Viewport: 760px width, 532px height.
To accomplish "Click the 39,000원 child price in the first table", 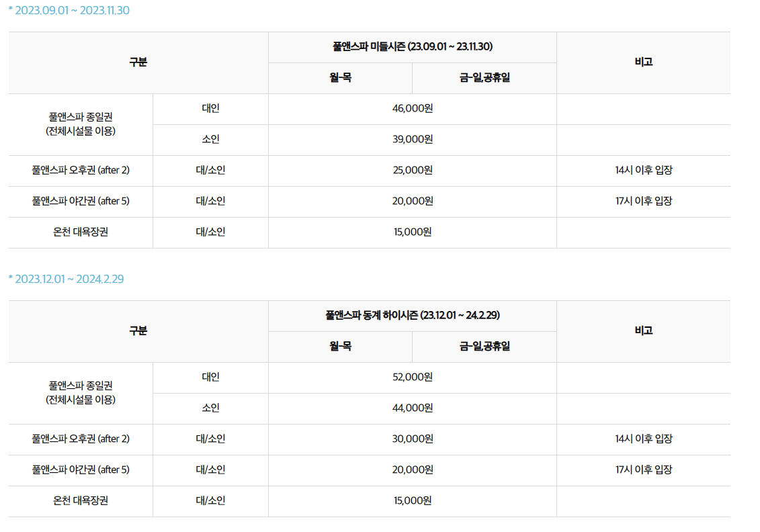I will pos(412,140).
